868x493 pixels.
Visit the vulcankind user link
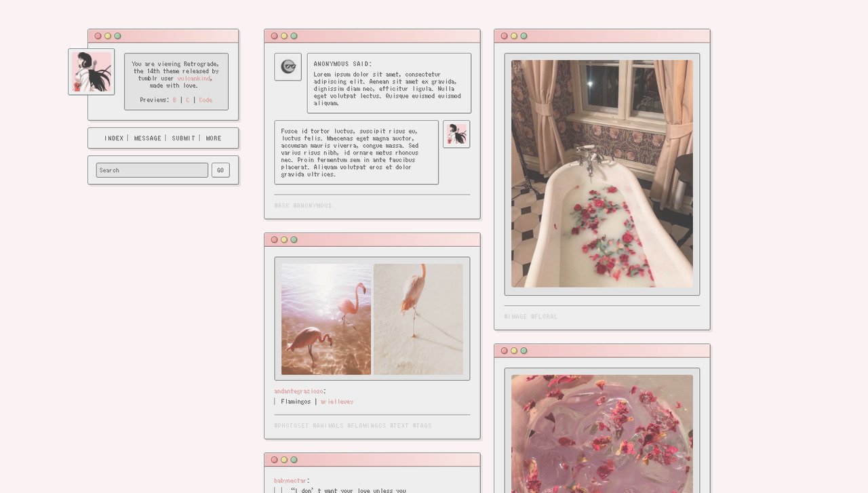tap(194, 79)
